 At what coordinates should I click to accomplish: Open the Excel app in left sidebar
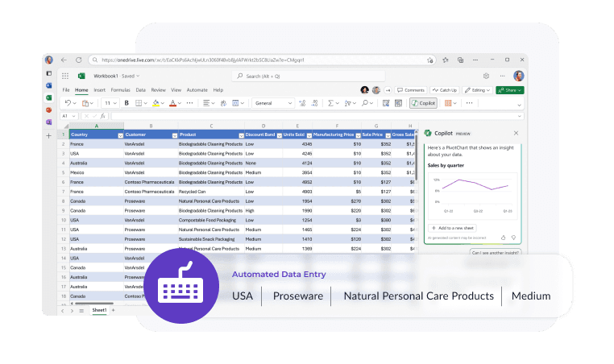(49, 98)
